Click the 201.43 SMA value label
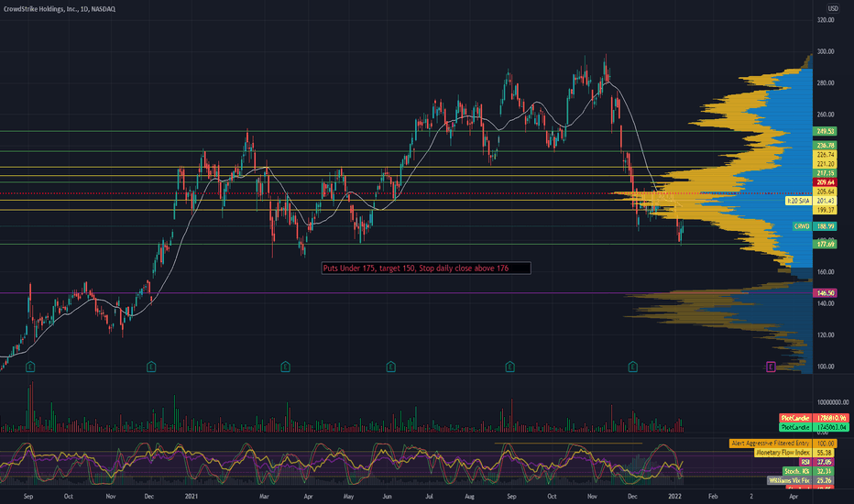Image resolution: width=854 pixels, height=504 pixels. point(826,201)
